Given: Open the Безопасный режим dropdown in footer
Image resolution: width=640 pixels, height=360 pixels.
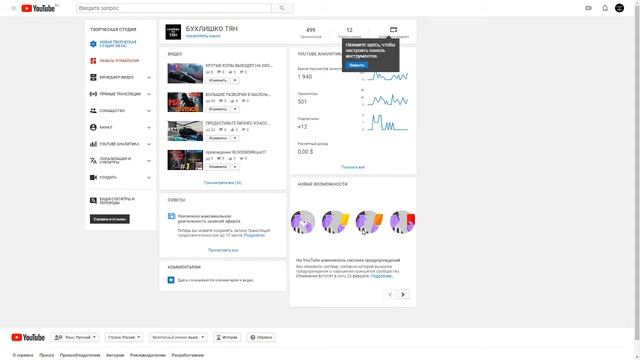Looking at the screenshot, I should (x=178, y=338).
